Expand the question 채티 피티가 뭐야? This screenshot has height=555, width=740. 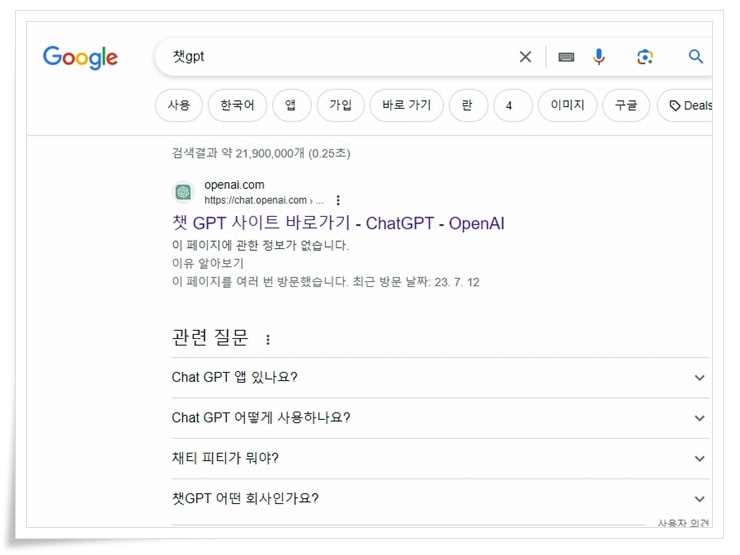tap(440, 458)
